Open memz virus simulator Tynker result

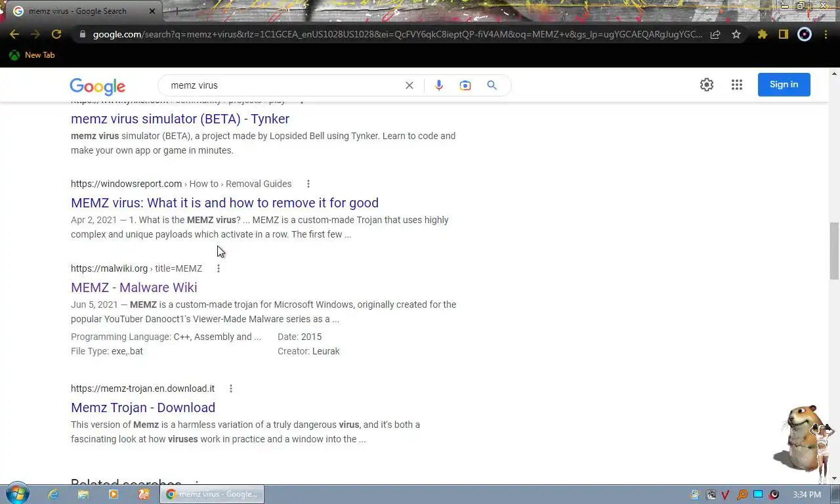point(180,119)
